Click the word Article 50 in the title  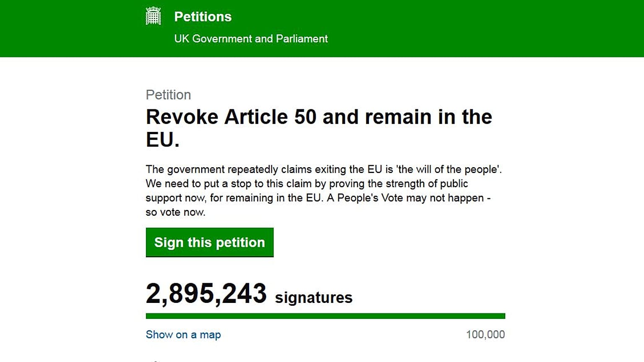click(270, 116)
